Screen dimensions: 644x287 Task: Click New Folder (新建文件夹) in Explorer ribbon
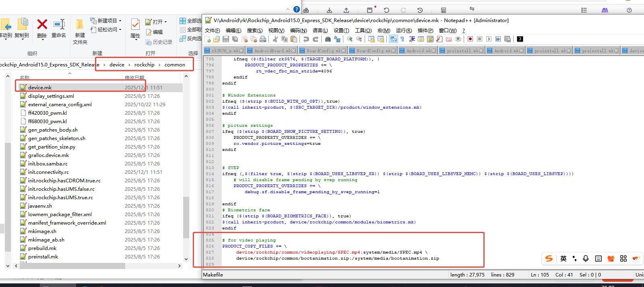80,32
